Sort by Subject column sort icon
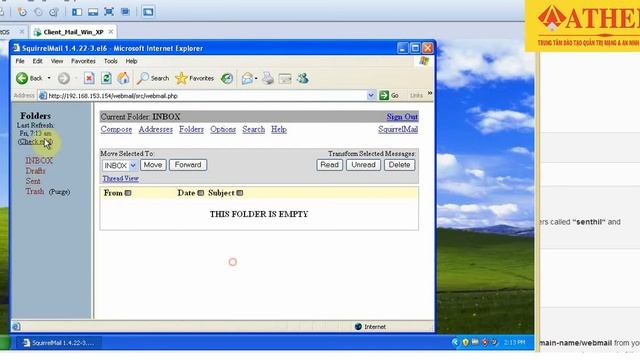 coord(240,193)
